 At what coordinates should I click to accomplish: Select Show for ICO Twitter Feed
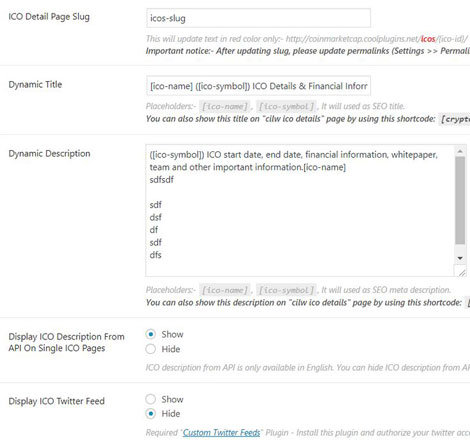click(x=151, y=399)
